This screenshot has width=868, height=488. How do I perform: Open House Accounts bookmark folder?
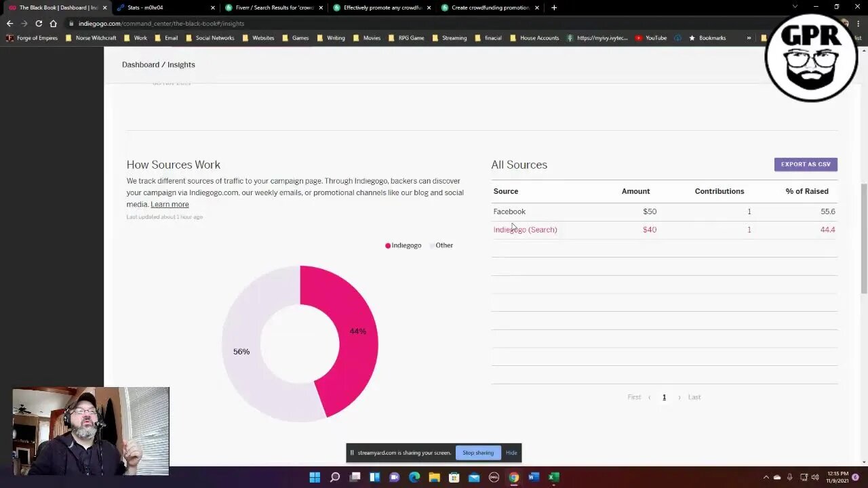(x=534, y=38)
